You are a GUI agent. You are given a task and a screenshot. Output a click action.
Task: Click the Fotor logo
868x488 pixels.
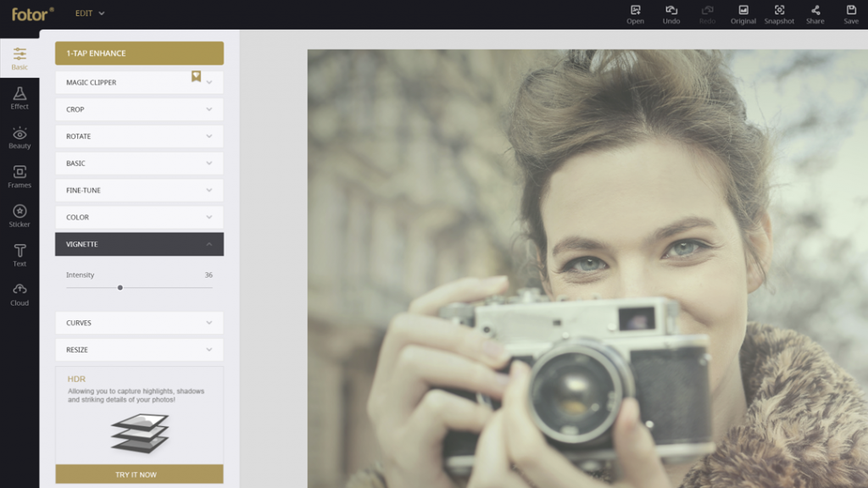[33, 14]
